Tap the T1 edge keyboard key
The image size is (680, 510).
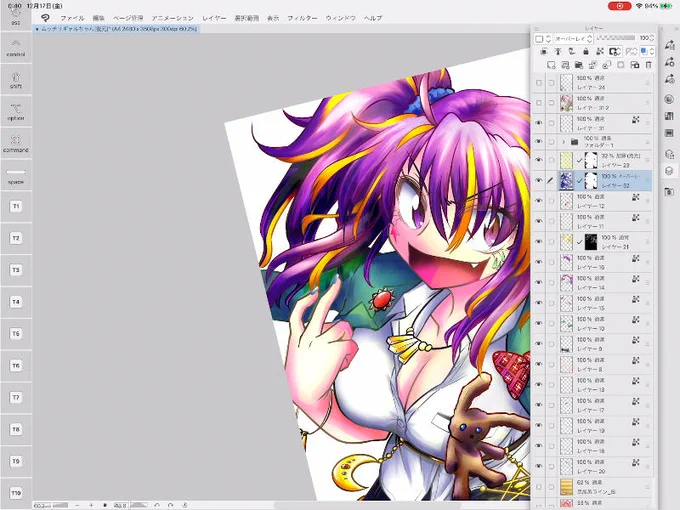pyautogui.click(x=16, y=206)
